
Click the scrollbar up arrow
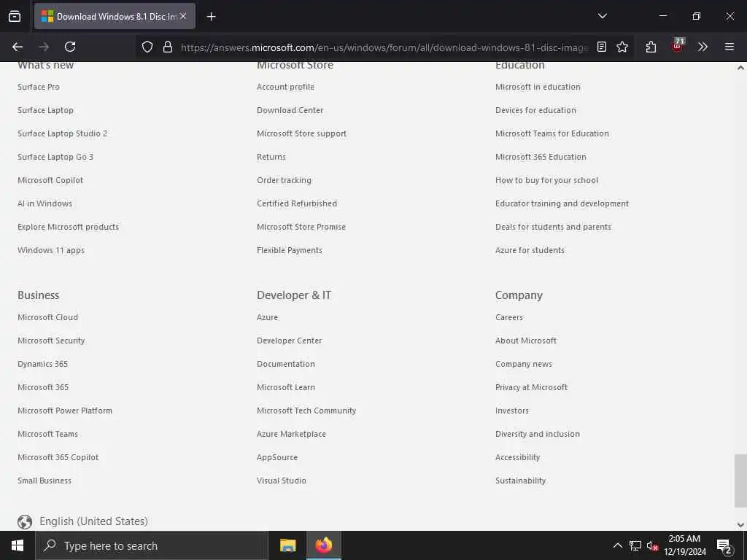(740, 68)
